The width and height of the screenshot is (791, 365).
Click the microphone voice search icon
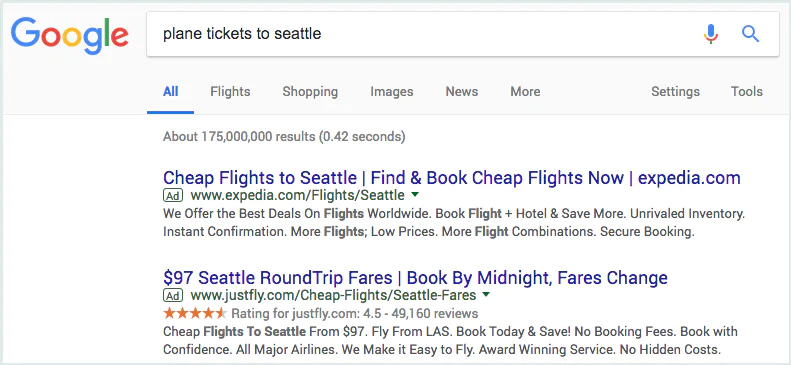tap(711, 34)
